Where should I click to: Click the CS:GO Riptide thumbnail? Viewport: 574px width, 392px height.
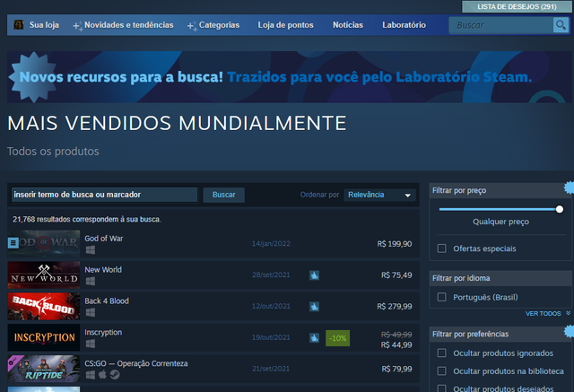[44, 369]
